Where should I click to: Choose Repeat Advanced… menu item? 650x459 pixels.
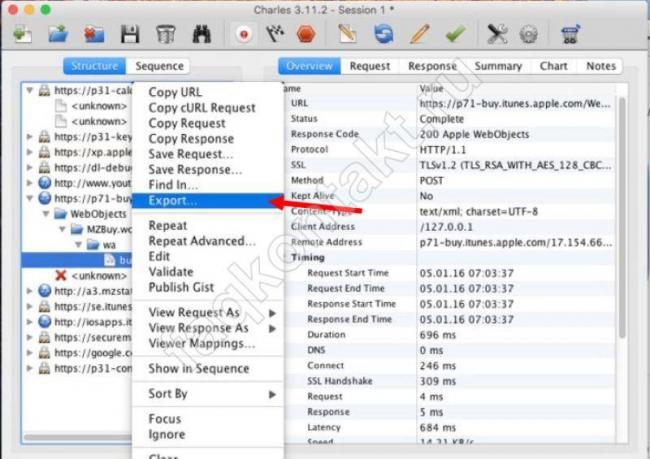(x=208, y=241)
